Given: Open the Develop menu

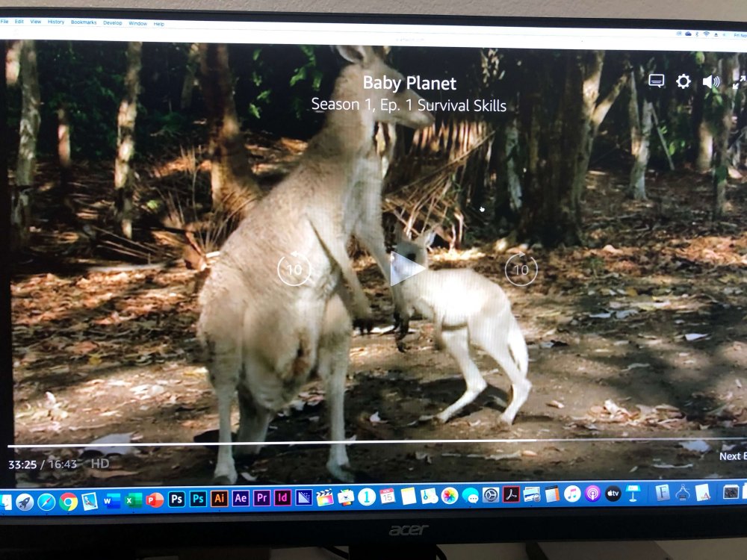Looking at the screenshot, I should pyautogui.click(x=113, y=23).
